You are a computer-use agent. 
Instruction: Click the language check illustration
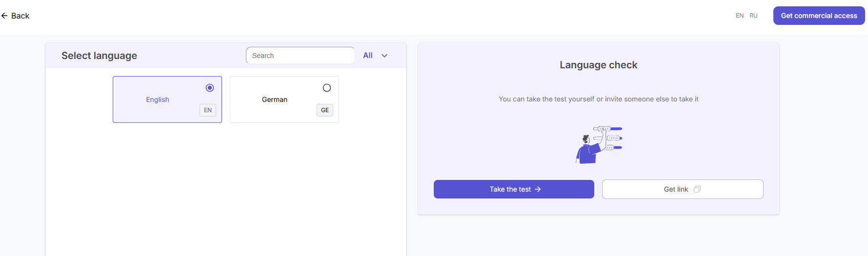pos(599,145)
